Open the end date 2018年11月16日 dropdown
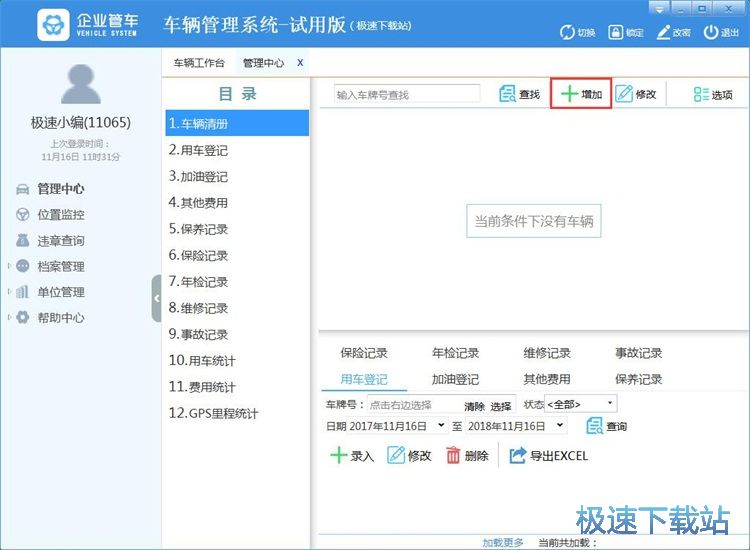750x550 pixels. coord(559,426)
